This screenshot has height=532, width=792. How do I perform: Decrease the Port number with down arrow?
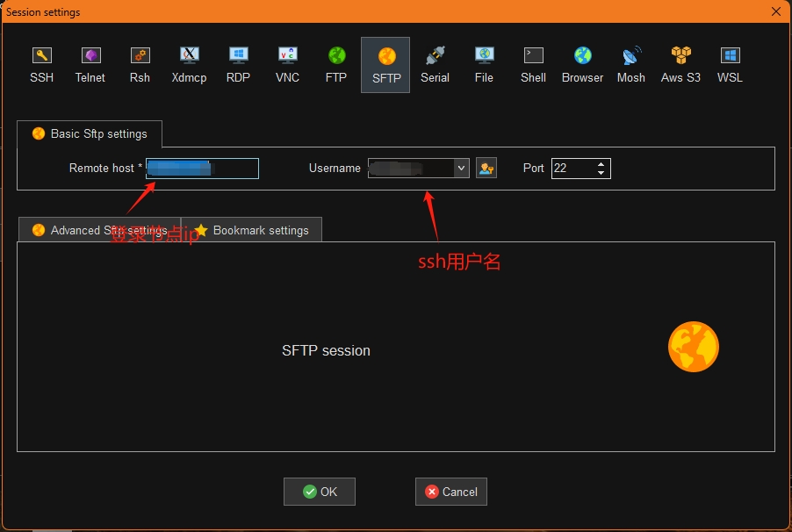pyautogui.click(x=601, y=173)
